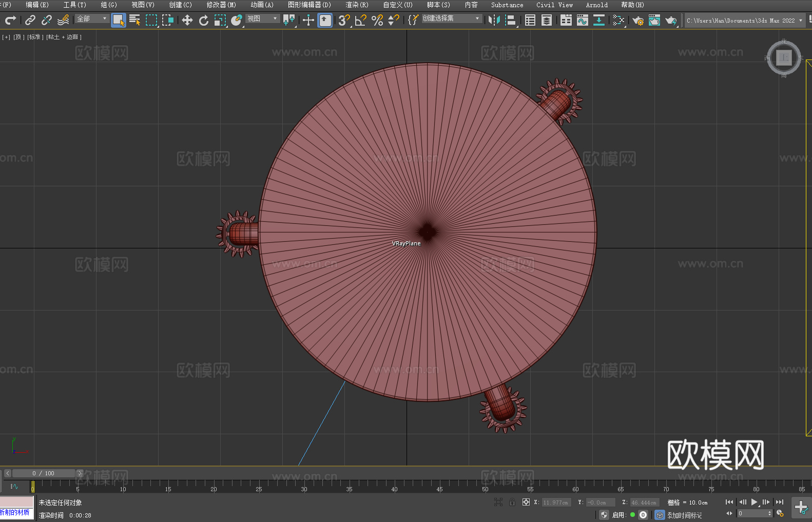Click the Unlink Selection icon
The width and height of the screenshot is (812, 522).
[x=47, y=20]
